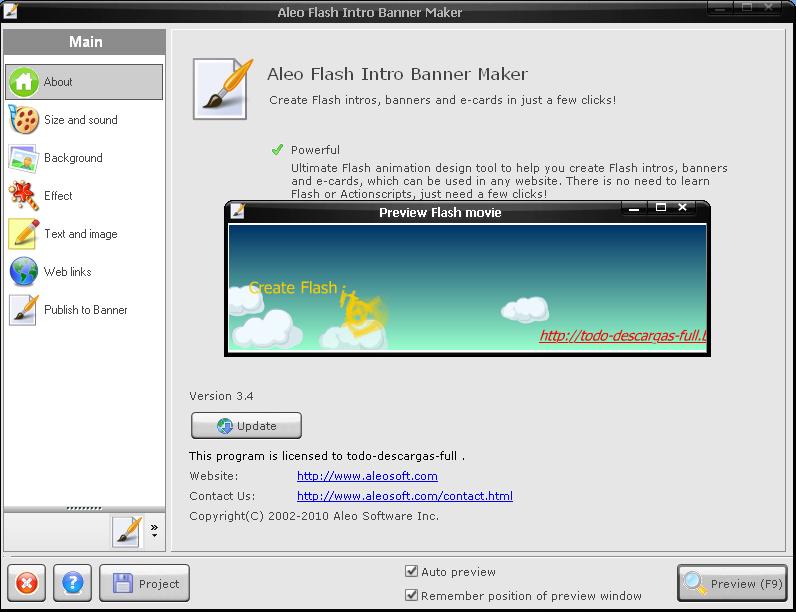796x612 pixels.
Task: Open the aleosoft contact.html link
Action: pos(405,496)
